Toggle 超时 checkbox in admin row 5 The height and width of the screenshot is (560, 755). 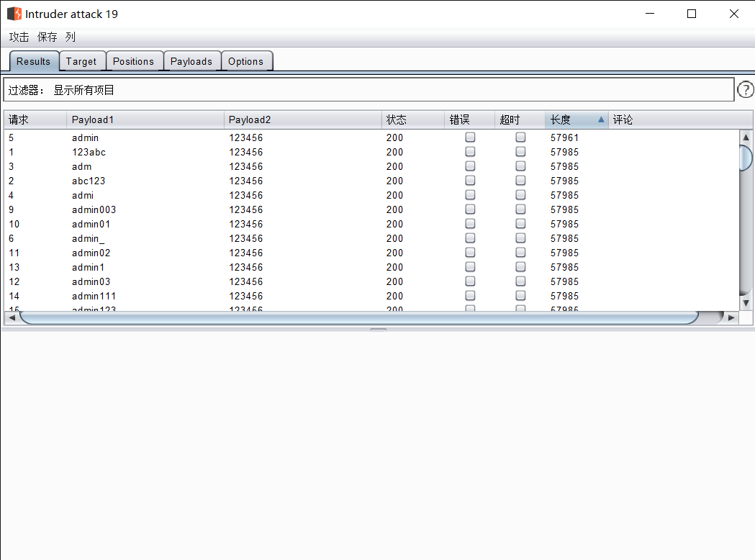520,137
